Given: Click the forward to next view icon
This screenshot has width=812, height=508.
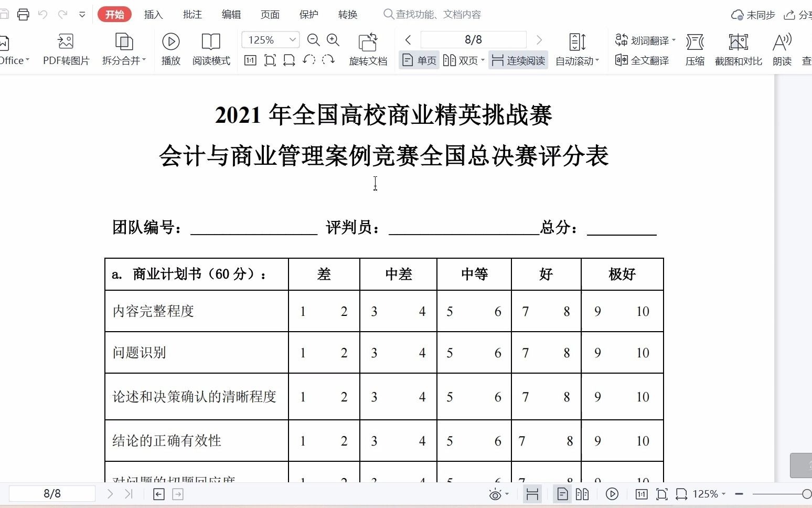Looking at the screenshot, I should [x=178, y=494].
